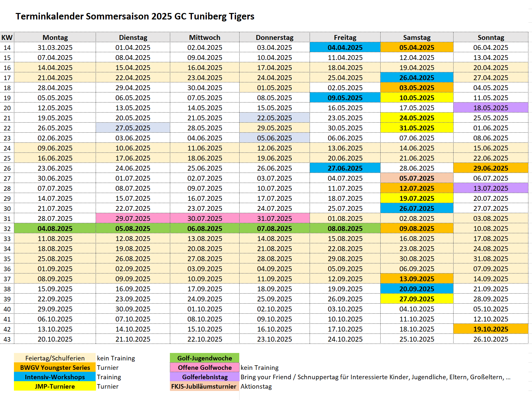Click the green cell 08.08.2025
The width and height of the screenshot is (532, 400).
pyautogui.click(x=345, y=228)
